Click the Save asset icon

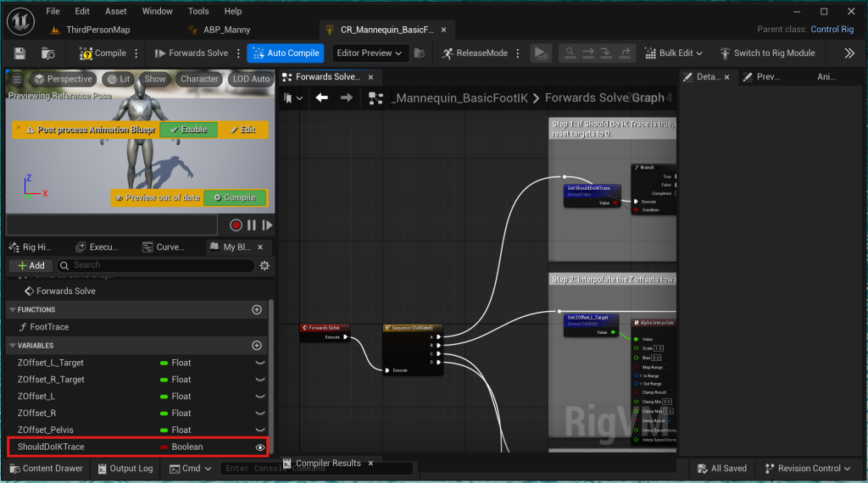[x=20, y=53]
